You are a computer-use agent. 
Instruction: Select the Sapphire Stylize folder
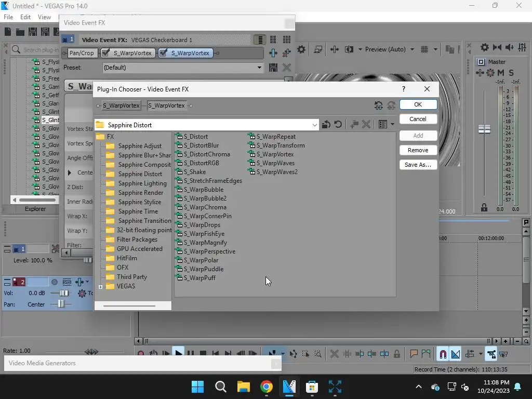click(140, 202)
